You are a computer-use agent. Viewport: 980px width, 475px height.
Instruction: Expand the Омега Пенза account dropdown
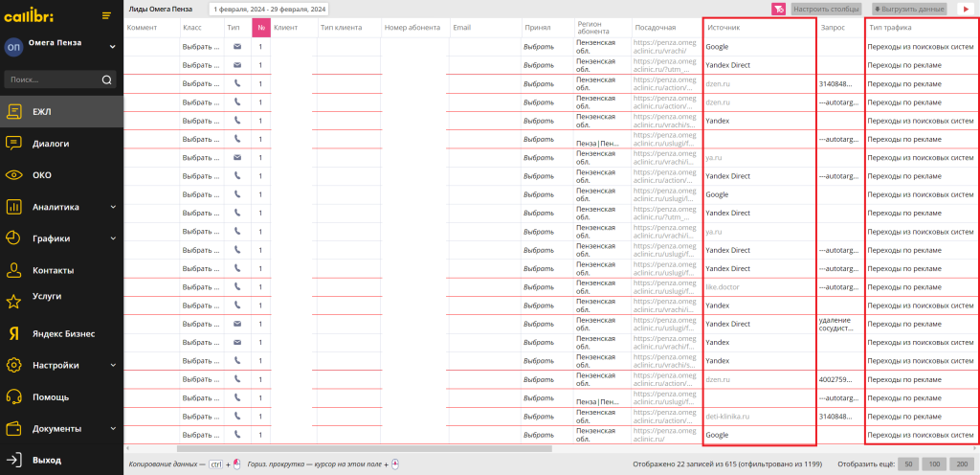coord(113,46)
